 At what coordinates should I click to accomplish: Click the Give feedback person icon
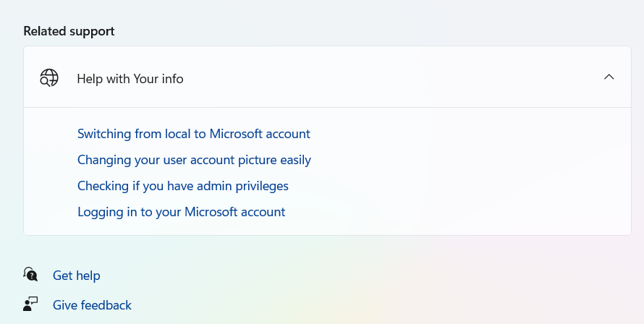click(x=30, y=304)
